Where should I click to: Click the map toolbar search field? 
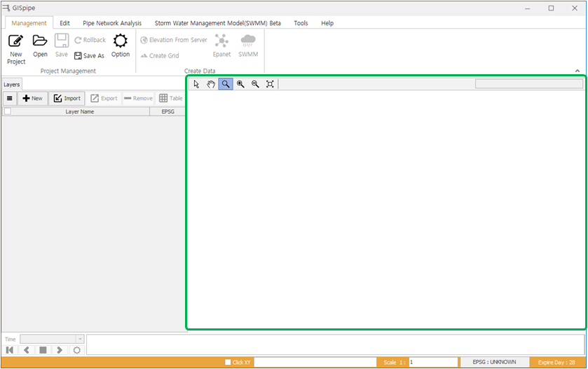tap(529, 84)
